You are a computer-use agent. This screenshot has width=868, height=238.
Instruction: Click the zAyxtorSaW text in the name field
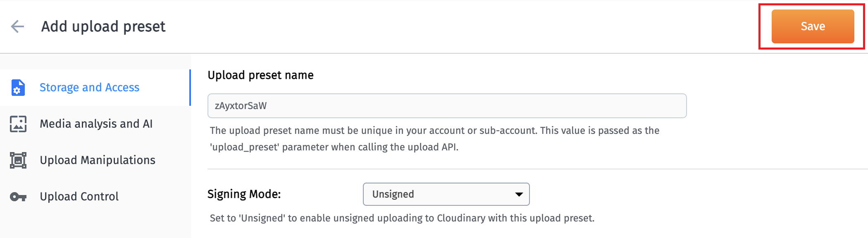241,106
